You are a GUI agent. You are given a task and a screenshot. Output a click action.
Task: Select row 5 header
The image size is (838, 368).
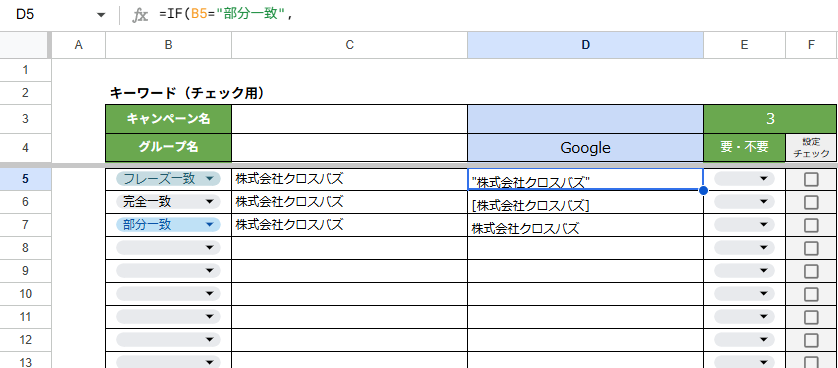(25, 179)
